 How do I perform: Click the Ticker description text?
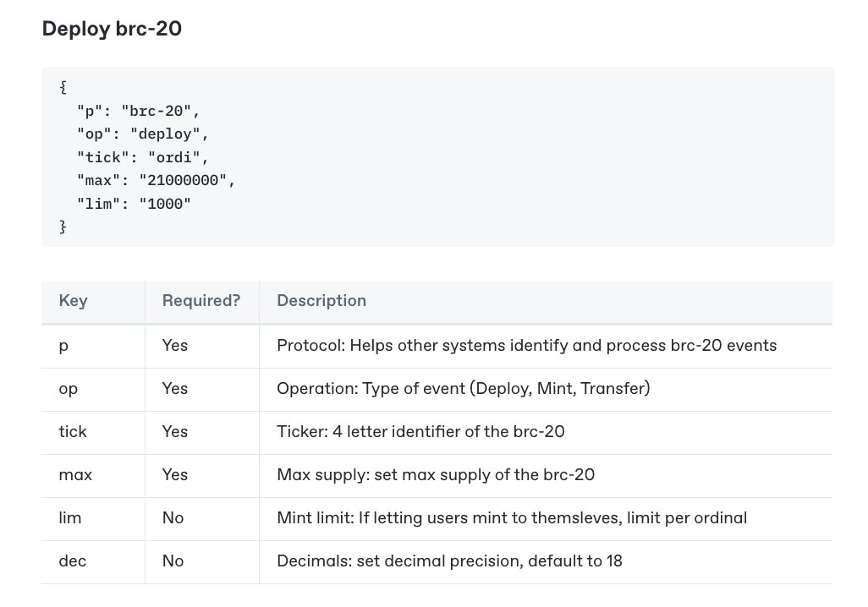coord(420,432)
